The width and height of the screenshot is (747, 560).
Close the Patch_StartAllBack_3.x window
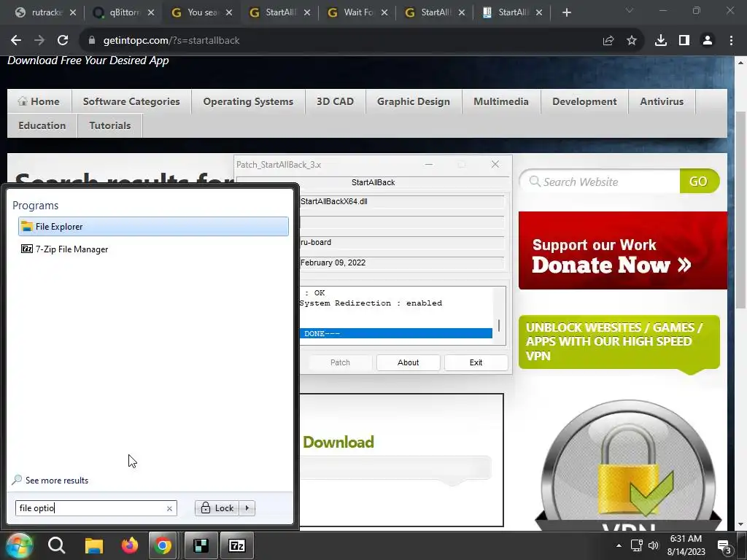click(495, 164)
